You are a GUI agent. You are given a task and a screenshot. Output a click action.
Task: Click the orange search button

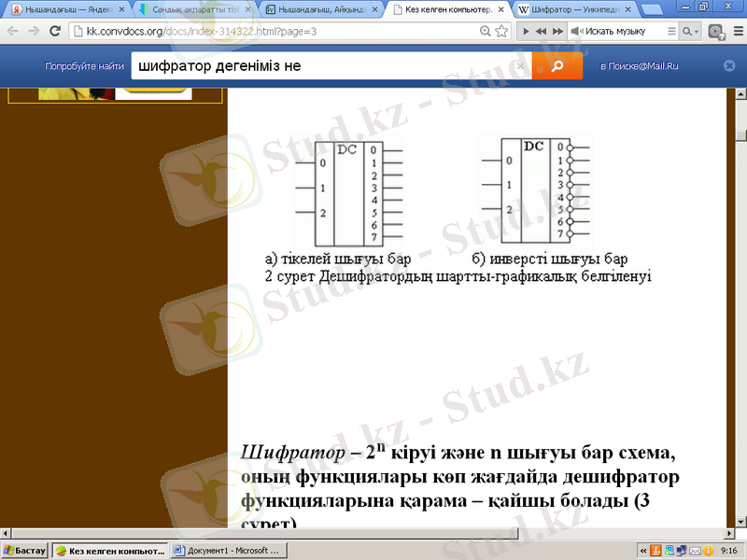tap(557, 65)
